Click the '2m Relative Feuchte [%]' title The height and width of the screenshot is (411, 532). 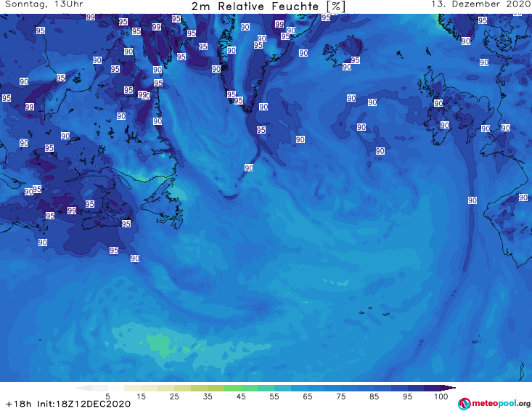269,7
